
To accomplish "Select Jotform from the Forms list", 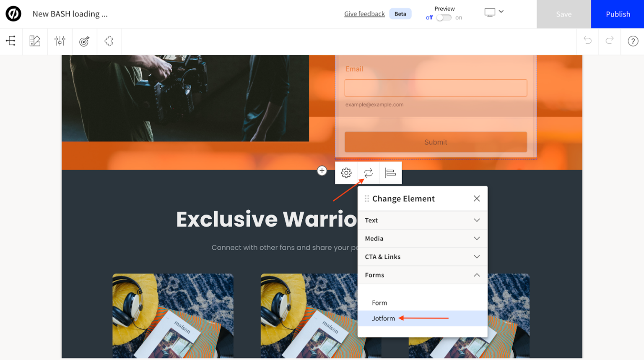I will tap(384, 318).
